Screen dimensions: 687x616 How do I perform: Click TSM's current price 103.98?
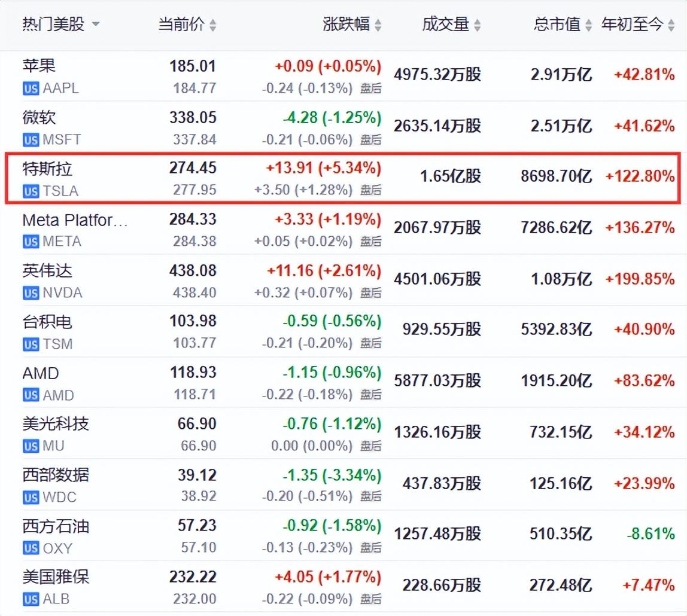193,321
